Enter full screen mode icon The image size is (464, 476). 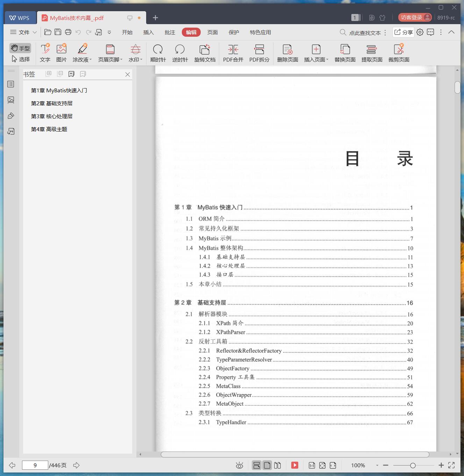point(451,465)
